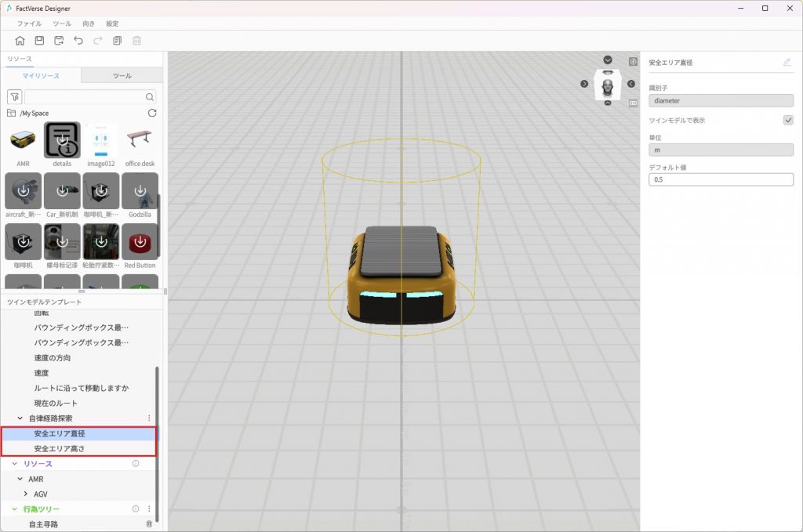Click the Save icon in the toolbar
Viewport: 803px width, 532px height.
coord(39,41)
